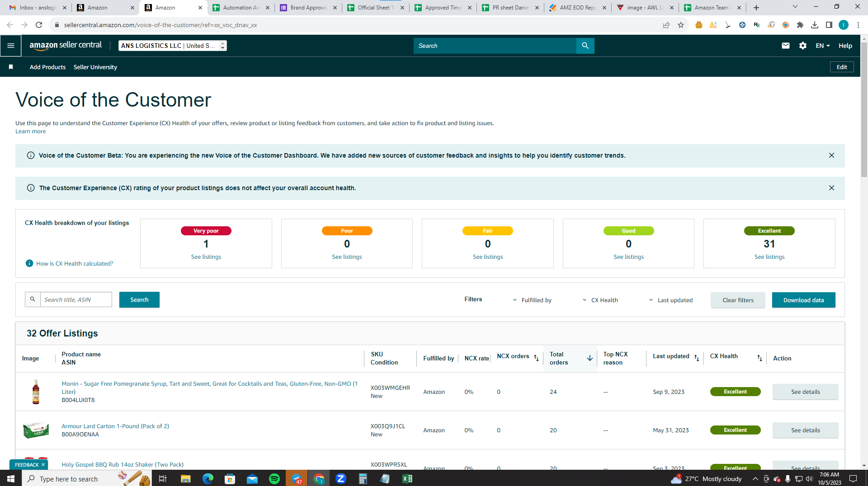This screenshot has height=486, width=868.
Task: Click the Download data button
Action: point(803,300)
